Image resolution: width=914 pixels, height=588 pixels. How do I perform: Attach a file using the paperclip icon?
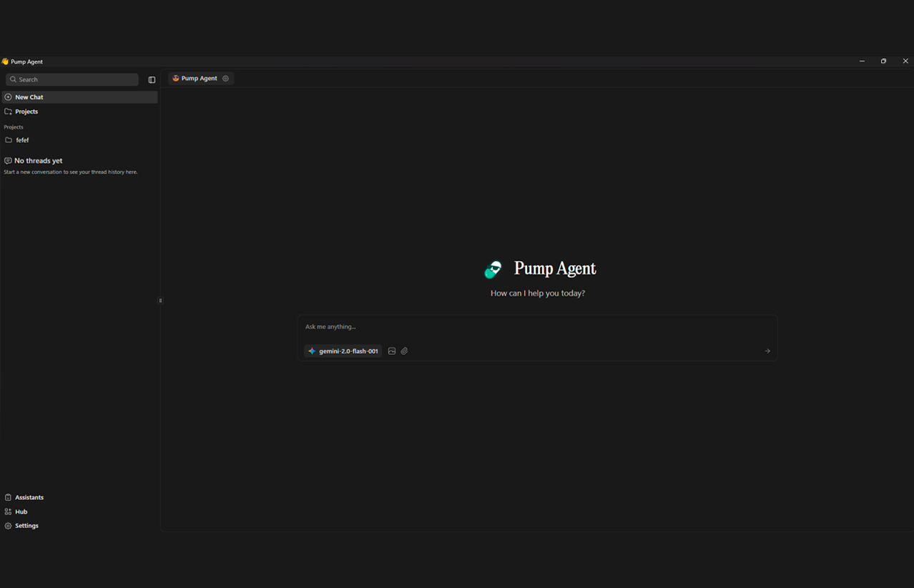[x=404, y=351]
